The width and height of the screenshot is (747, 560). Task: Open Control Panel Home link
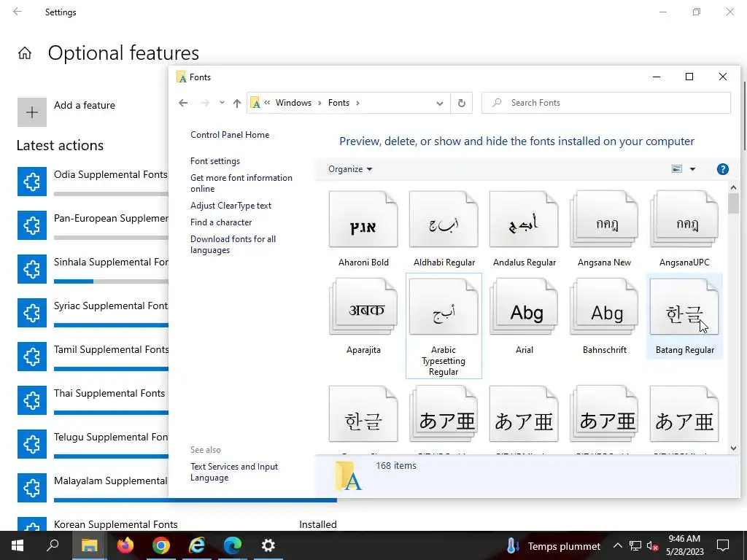click(230, 135)
